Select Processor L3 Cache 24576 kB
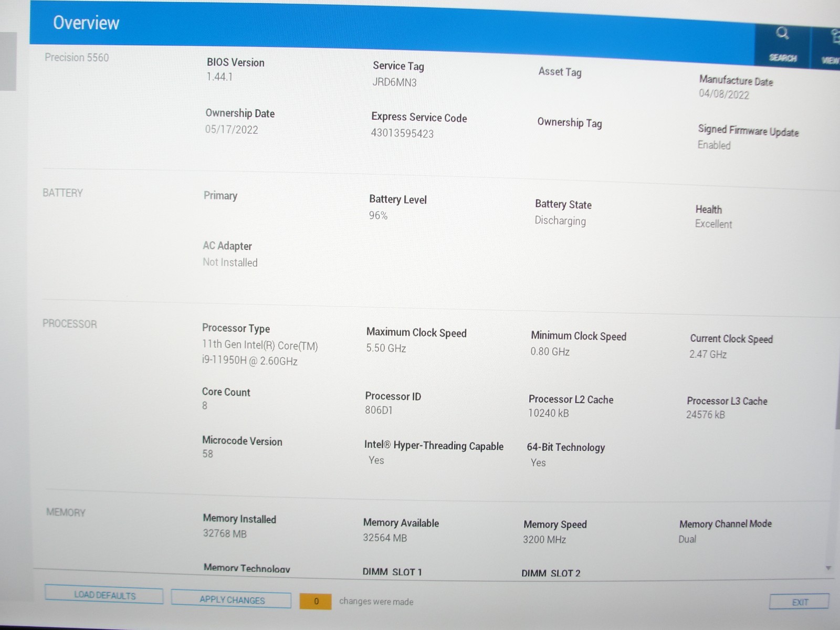The height and width of the screenshot is (630, 840). [x=705, y=414]
